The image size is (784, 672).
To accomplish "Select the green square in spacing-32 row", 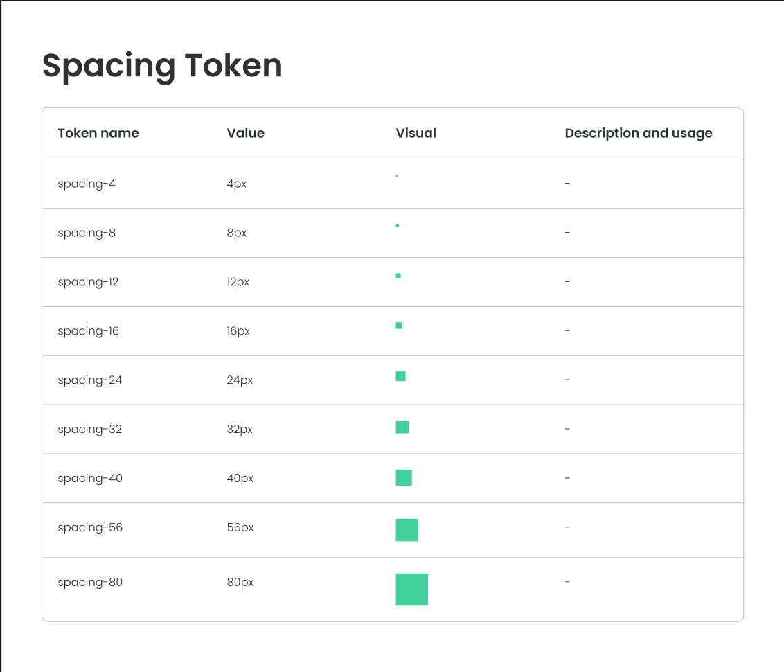I will pyautogui.click(x=402, y=427).
